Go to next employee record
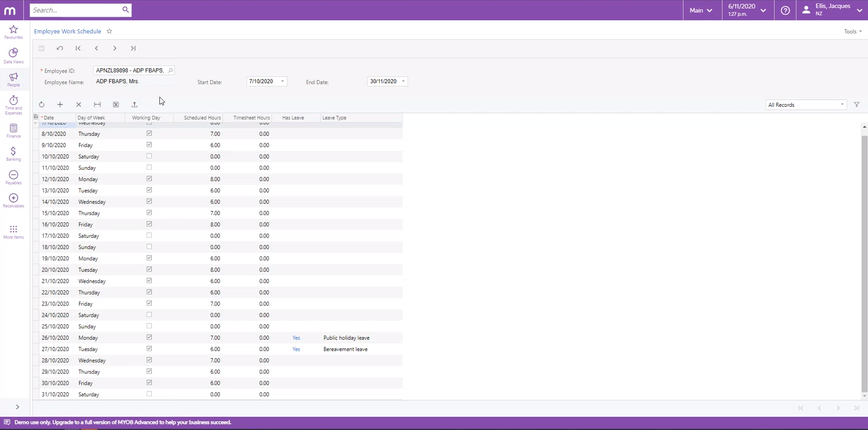Screen dimensions: 868x430 pyautogui.click(x=115, y=48)
